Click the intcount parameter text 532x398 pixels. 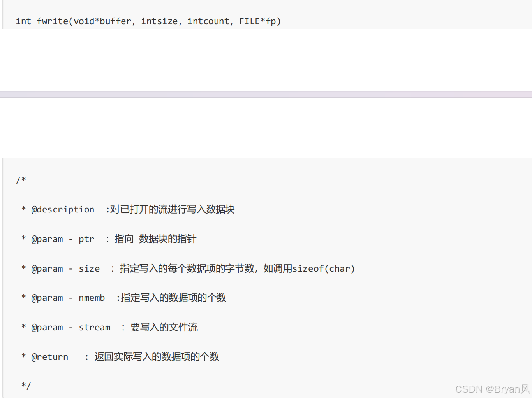point(208,21)
